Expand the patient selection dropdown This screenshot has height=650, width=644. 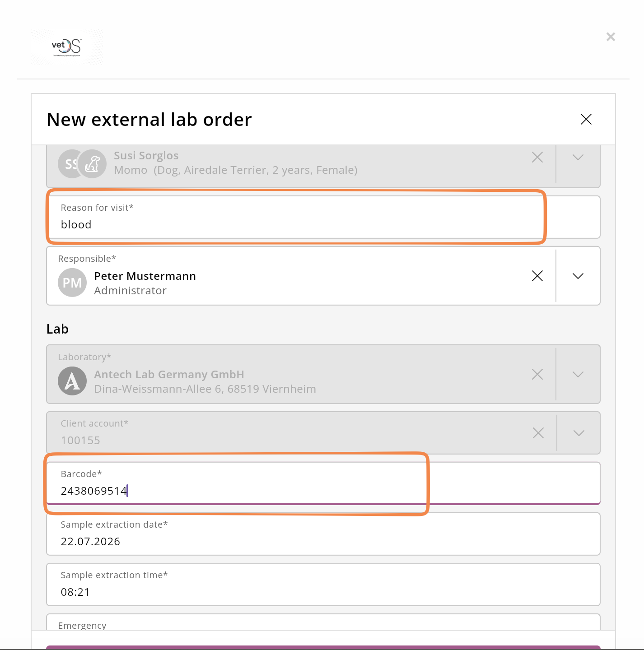tap(578, 157)
